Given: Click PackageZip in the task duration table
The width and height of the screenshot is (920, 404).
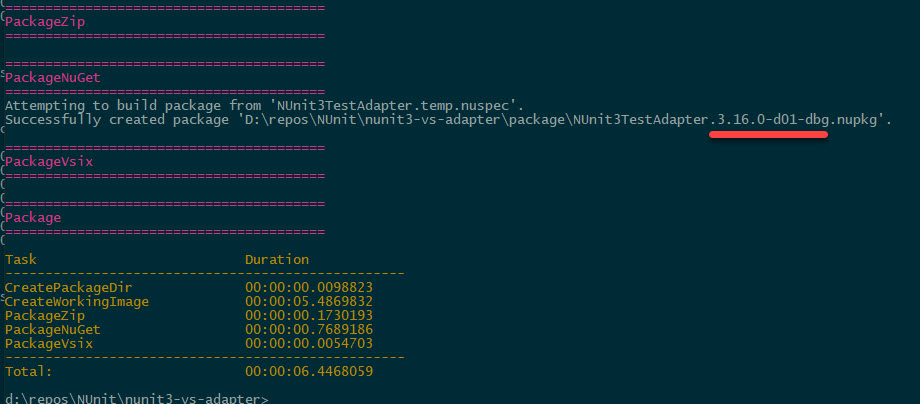Looking at the screenshot, I should click(x=45, y=315).
